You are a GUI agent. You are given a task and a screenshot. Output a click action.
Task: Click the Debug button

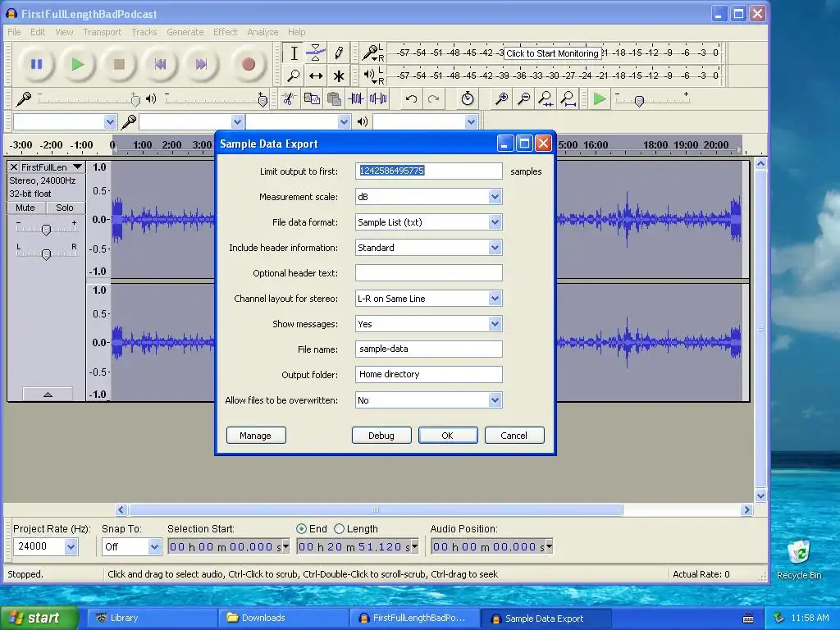(381, 436)
